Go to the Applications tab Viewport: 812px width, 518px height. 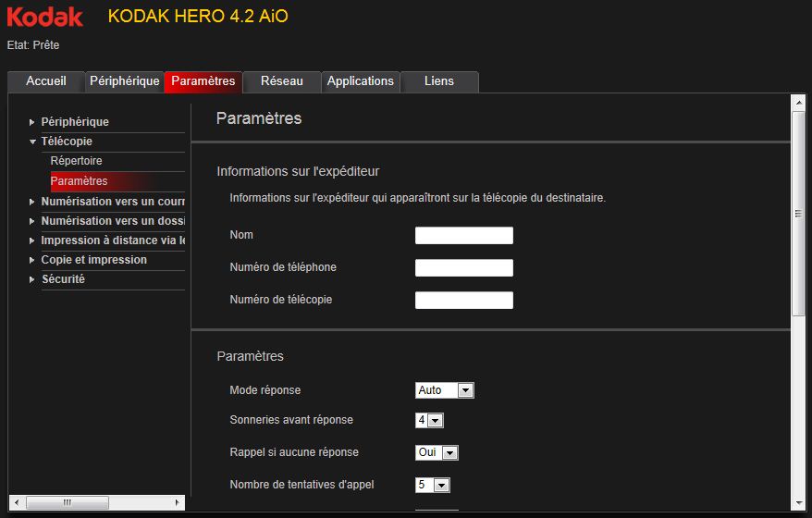tap(361, 81)
